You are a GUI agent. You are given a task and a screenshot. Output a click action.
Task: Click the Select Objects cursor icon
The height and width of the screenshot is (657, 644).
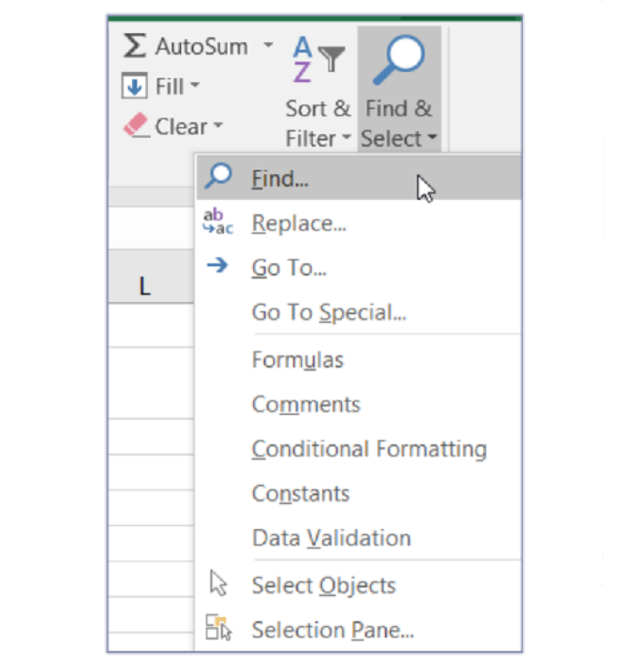(x=218, y=584)
